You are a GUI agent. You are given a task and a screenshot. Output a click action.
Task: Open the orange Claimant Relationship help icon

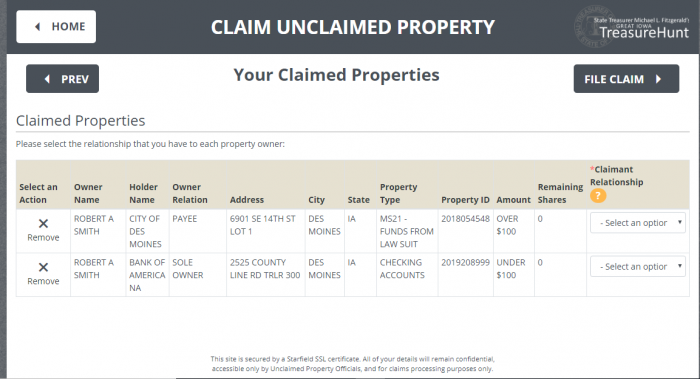pos(598,196)
